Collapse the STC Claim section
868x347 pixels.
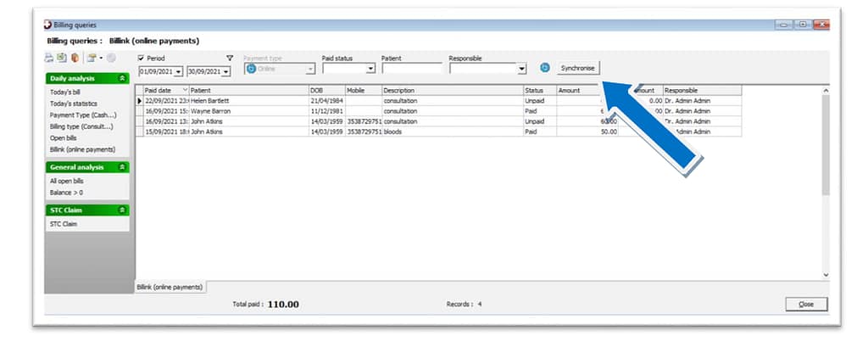pos(123,210)
